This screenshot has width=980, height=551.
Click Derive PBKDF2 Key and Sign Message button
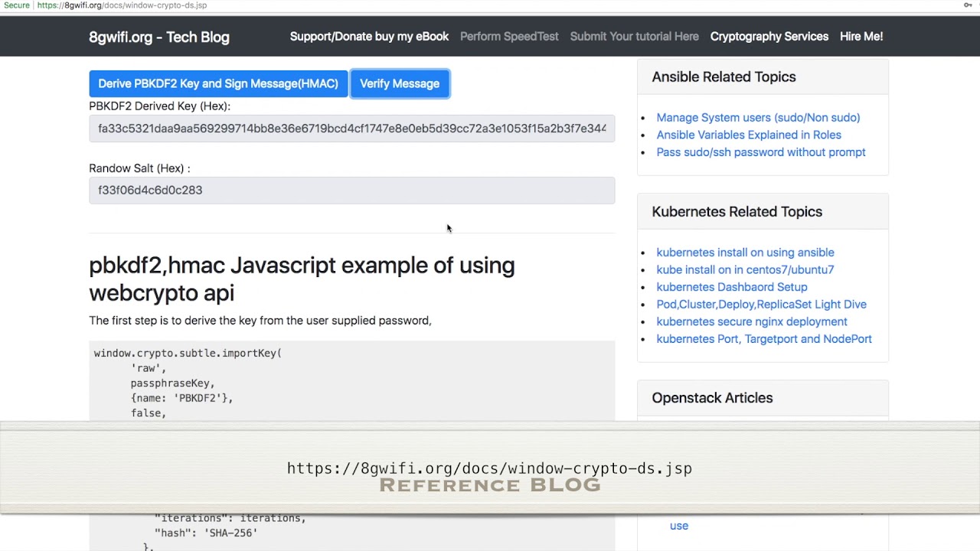click(x=218, y=83)
